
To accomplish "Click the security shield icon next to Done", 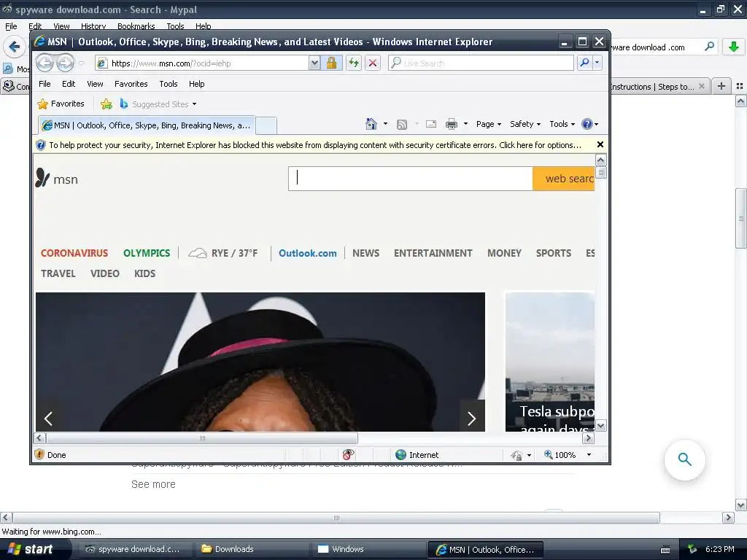I will (39, 455).
